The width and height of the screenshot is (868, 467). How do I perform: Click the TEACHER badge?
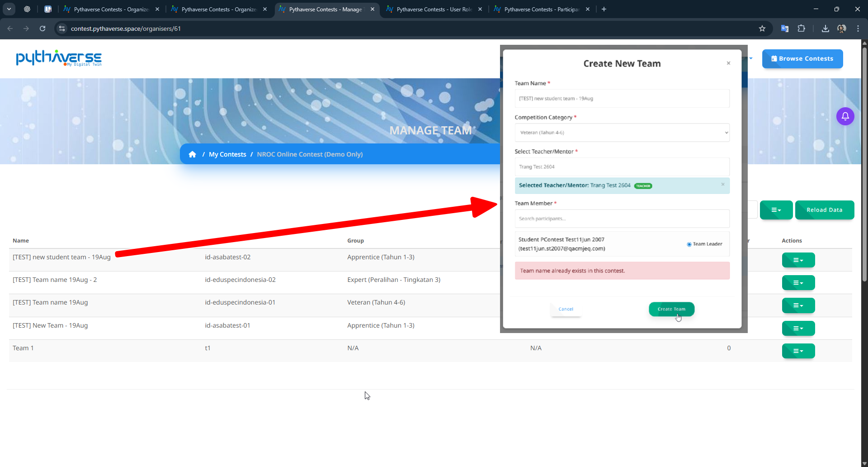643,186
